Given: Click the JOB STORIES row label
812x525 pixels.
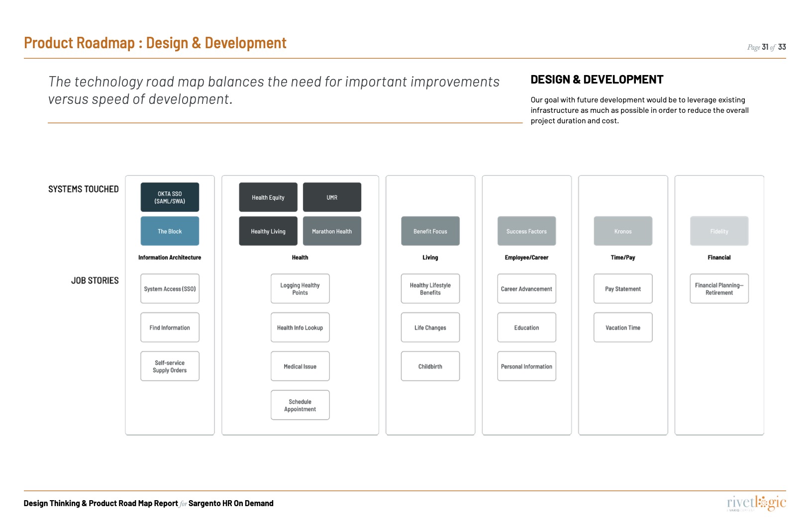Looking at the screenshot, I should pos(95,280).
